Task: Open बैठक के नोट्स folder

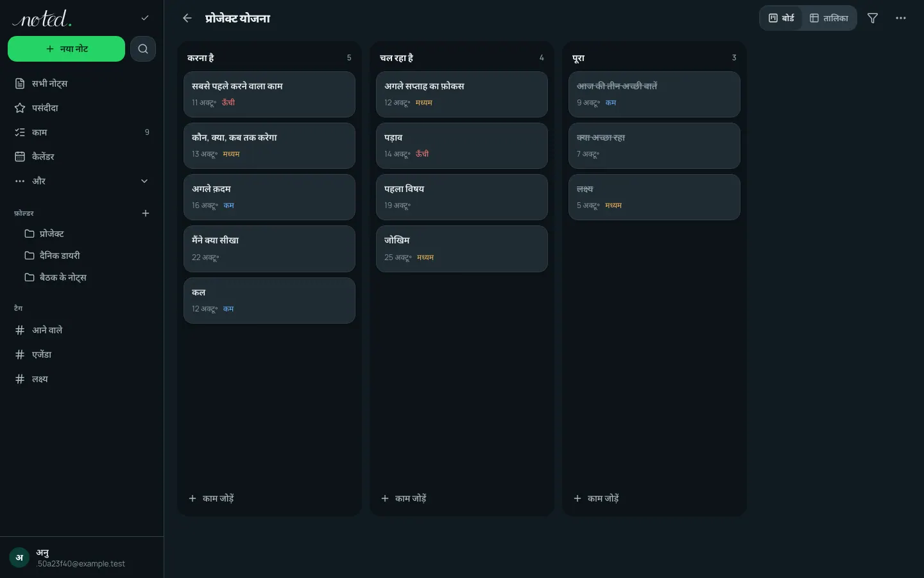Action: click(x=87, y=277)
